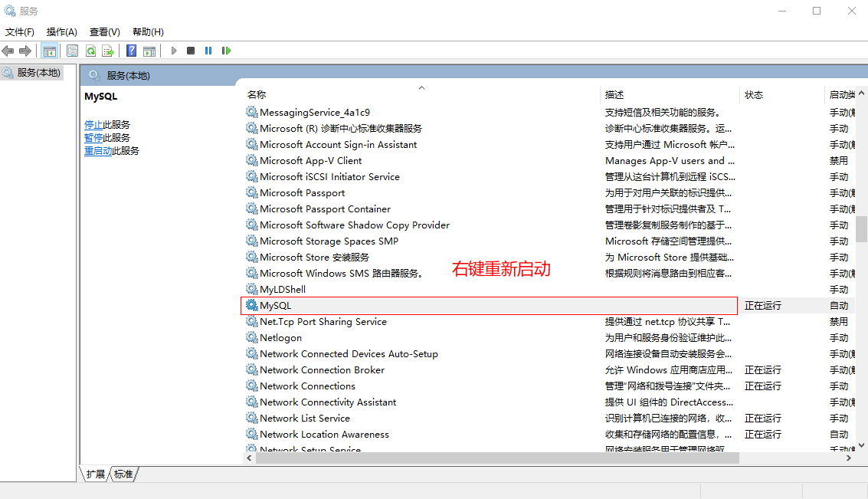
Task: Select the MySQL service row
Action: (x=276, y=306)
